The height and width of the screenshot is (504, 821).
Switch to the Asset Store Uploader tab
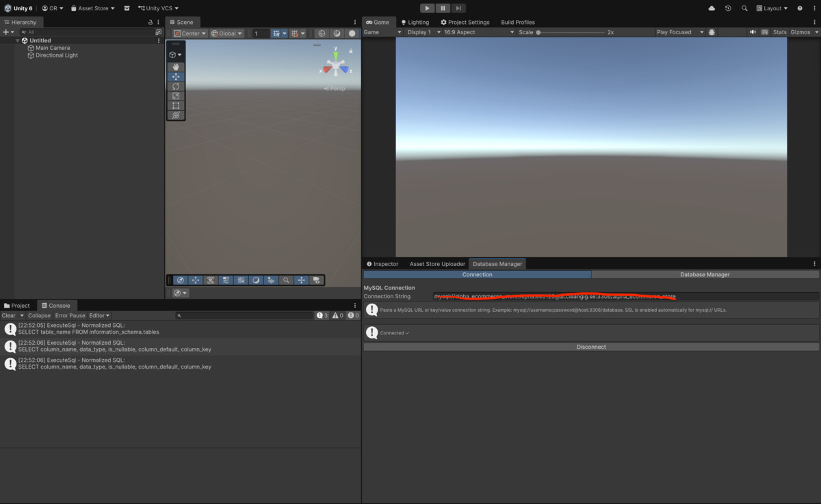(437, 263)
